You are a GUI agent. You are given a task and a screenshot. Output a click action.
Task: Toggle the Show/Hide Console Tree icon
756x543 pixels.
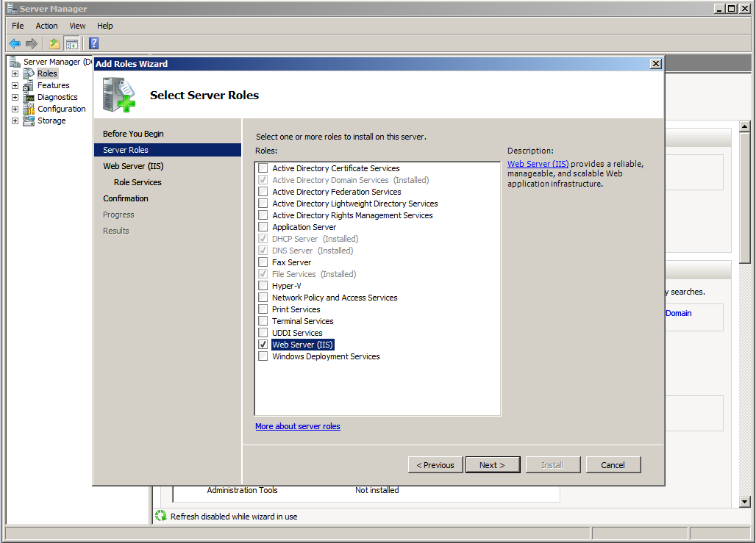(72, 44)
